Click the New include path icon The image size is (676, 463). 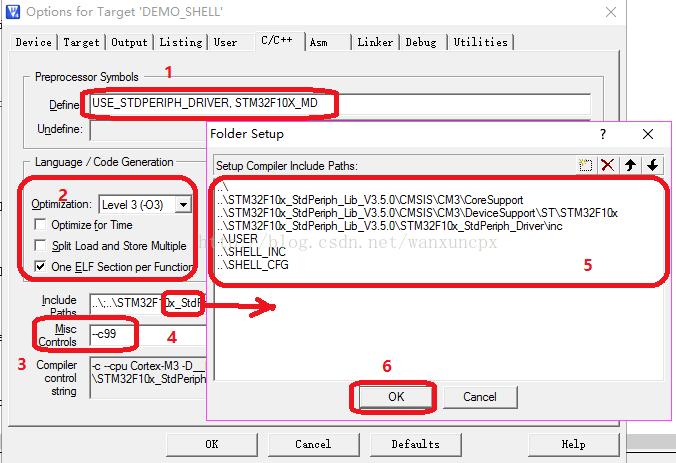coord(585,165)
